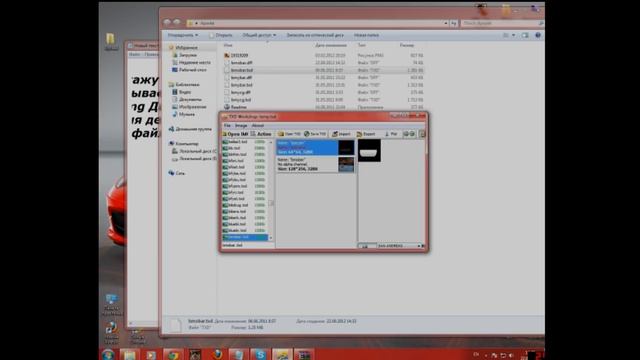The width and height of the screenshot is (640, 360).
Task: Open Упорядочить dropdown in Explorer
Action: (x=183, y=35)
